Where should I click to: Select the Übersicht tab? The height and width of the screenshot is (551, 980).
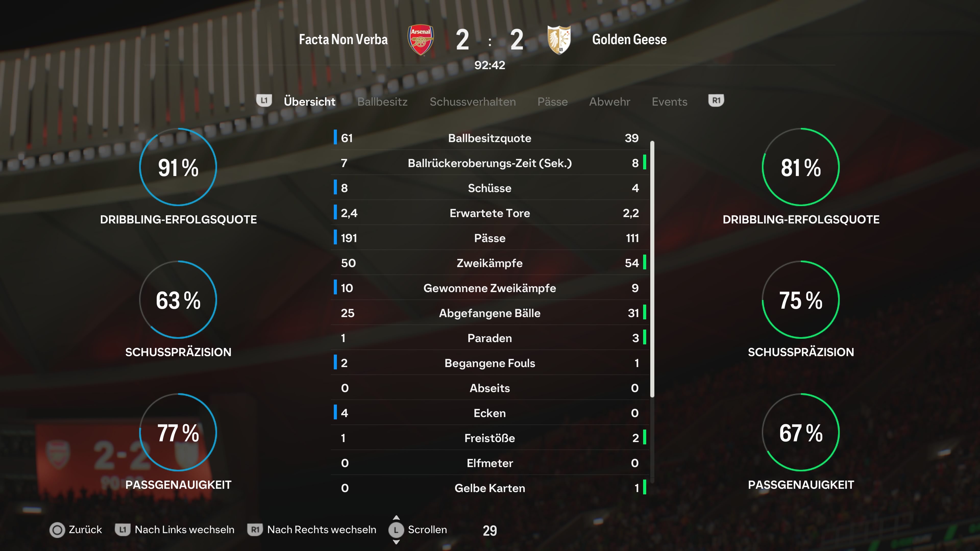tap(310, 102)
